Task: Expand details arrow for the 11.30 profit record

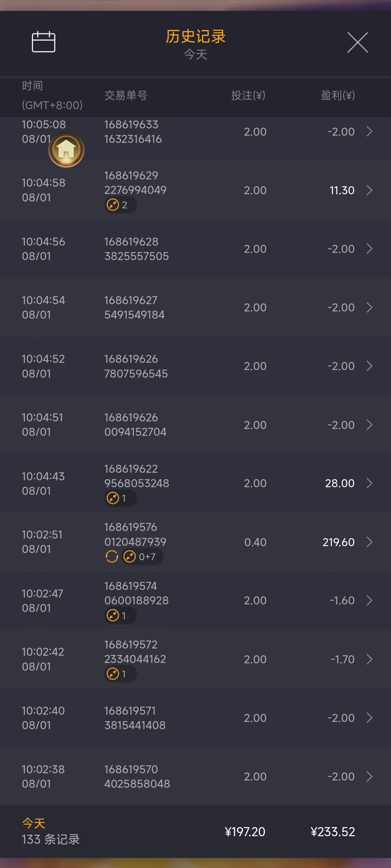Action: 369,190
